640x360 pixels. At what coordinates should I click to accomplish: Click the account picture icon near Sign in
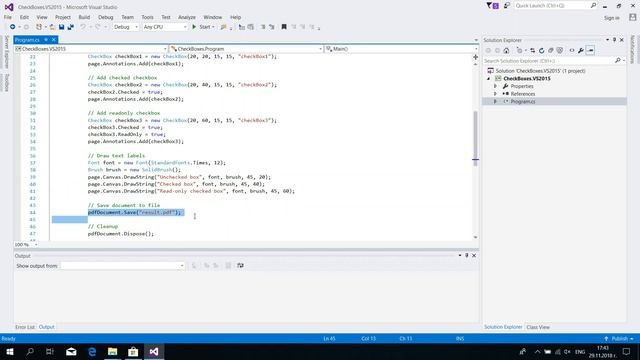pyautogui.click(x=632, y=17)
